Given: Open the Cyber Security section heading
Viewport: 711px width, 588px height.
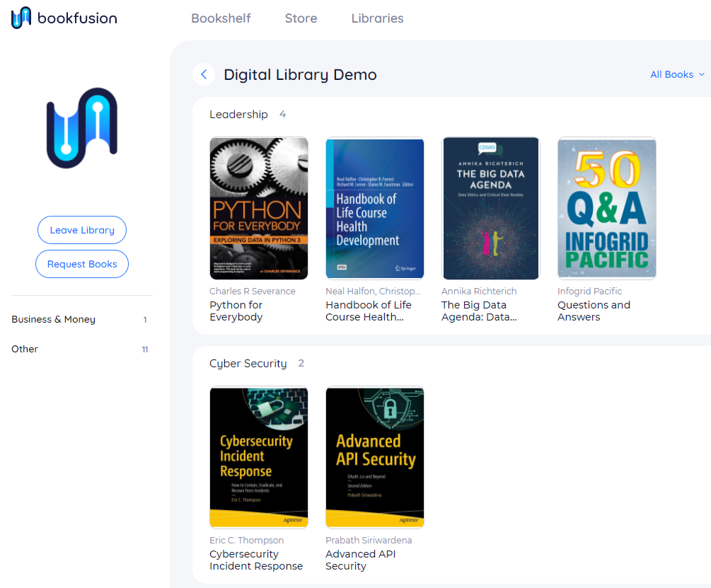Looking at the screenshot, I should [248, 363].
